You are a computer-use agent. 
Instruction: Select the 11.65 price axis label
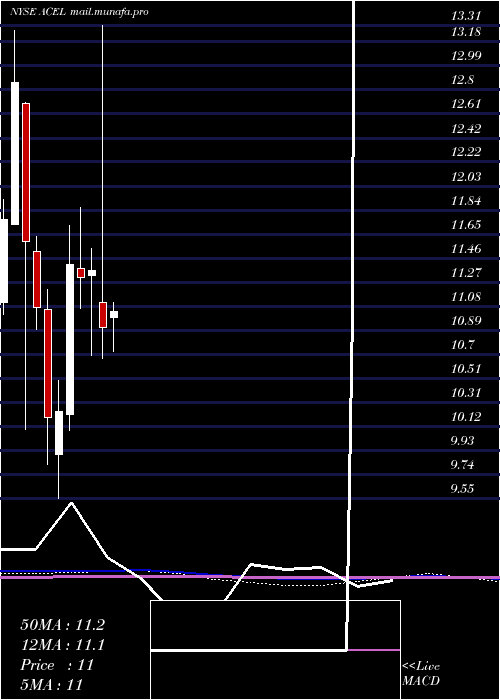pos(466,225)
